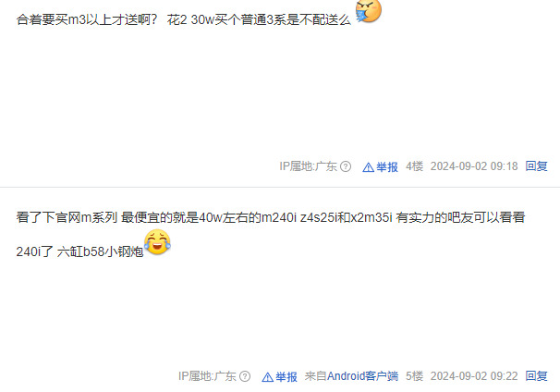Click the 六缸b58小钢炮 text line
Viewport: 560px width, 392px height.
[x=79, y=251]
